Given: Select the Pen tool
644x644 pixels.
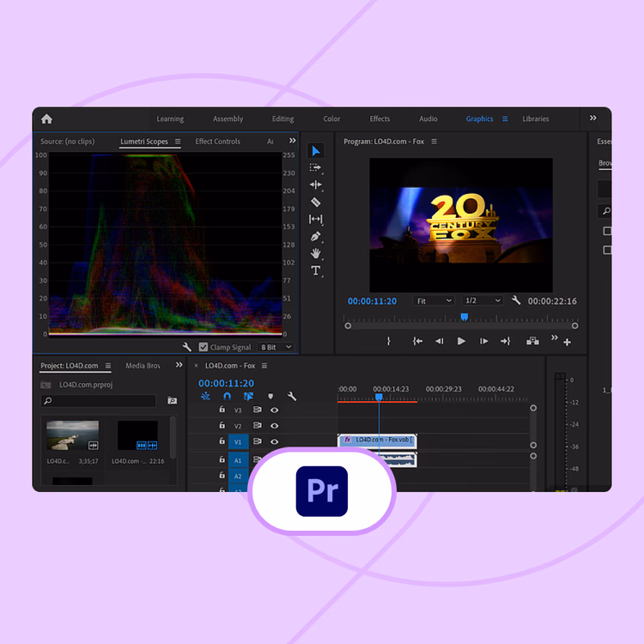Looking at the screenshot, I should 315,236.
